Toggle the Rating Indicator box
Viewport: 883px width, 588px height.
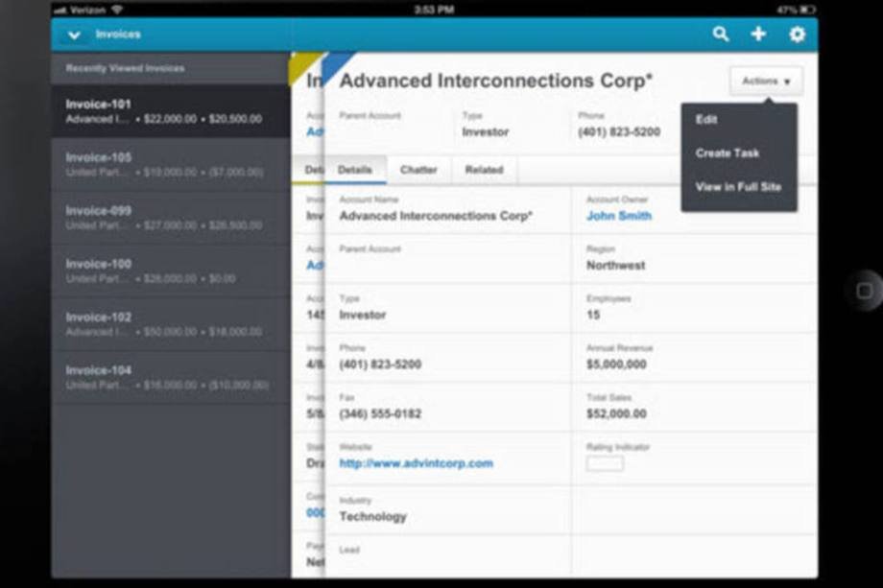coord(604,463)
